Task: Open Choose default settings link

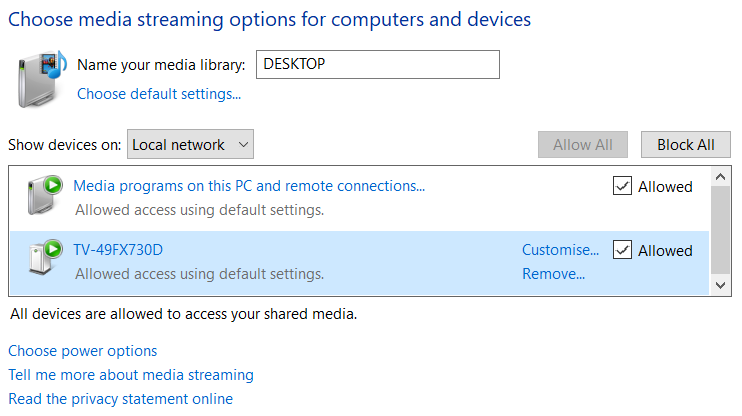Action: pyautogui.click(x=159, y=94)
